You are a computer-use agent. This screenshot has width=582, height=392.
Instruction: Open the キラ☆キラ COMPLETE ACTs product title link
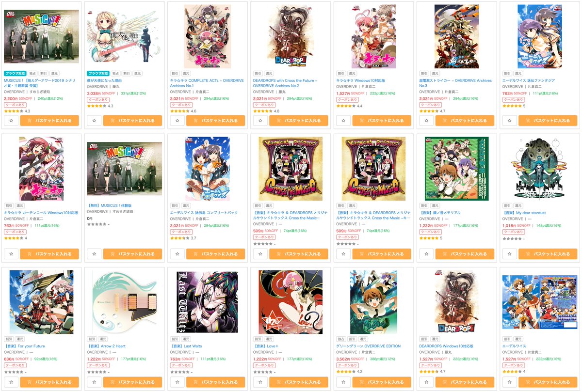point(207,83)
